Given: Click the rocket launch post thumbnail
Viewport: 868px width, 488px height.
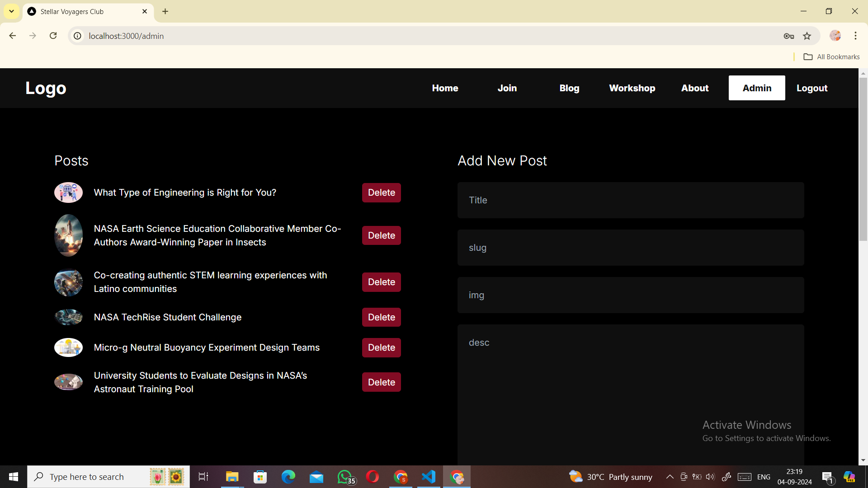Looking at the screenshot, I should (68, 235).
